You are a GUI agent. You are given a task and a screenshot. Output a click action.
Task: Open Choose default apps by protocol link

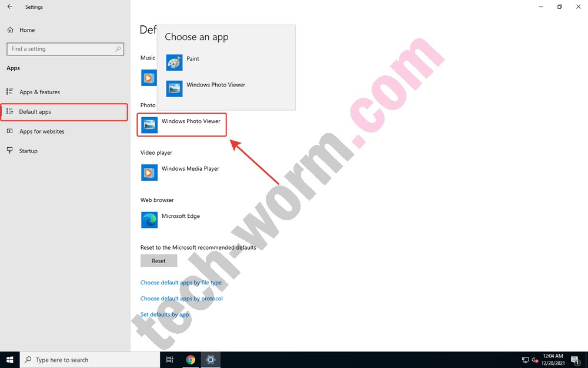181,299
